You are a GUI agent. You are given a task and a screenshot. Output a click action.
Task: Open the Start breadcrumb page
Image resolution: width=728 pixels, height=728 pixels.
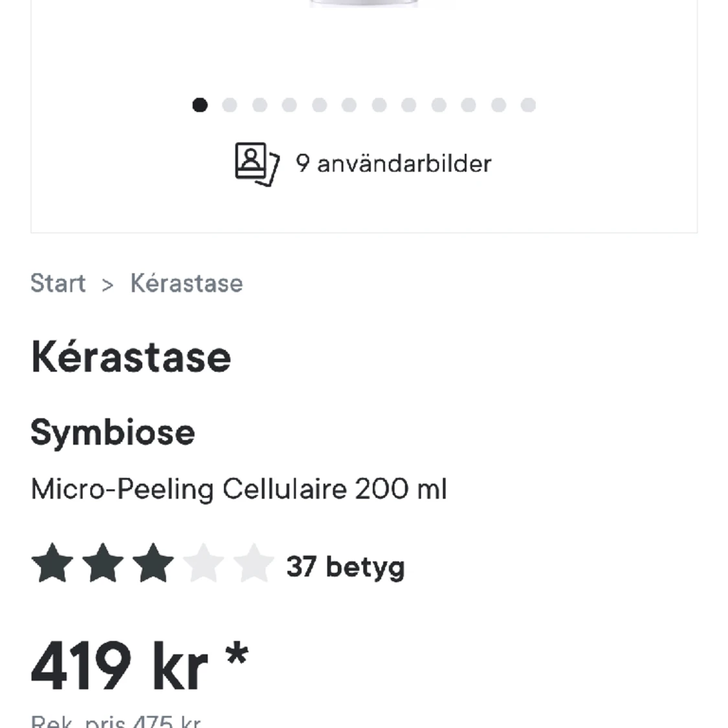point(59,283)
